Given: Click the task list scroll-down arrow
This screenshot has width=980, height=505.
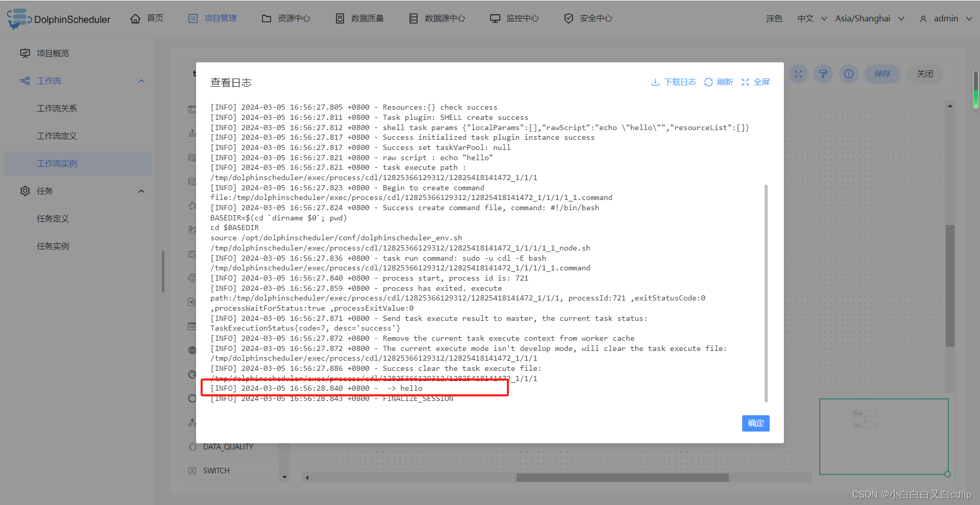Looking at the screenshot, I should [285, 477].
